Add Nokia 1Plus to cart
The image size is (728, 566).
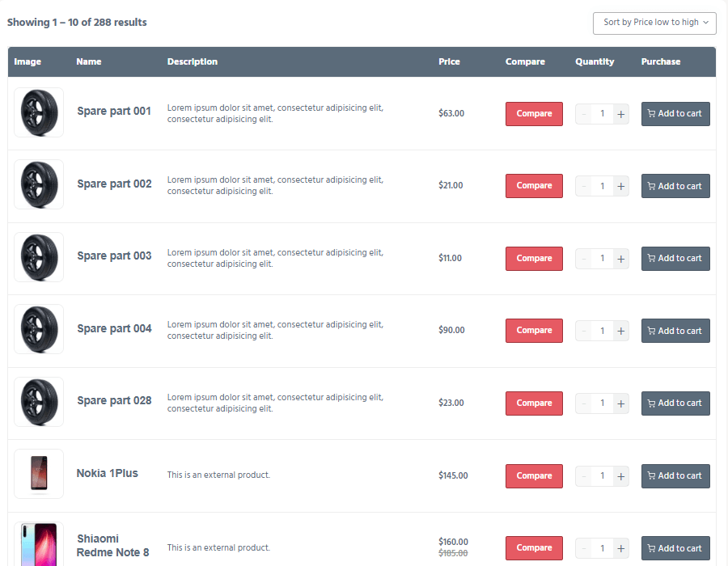point(675,476)
